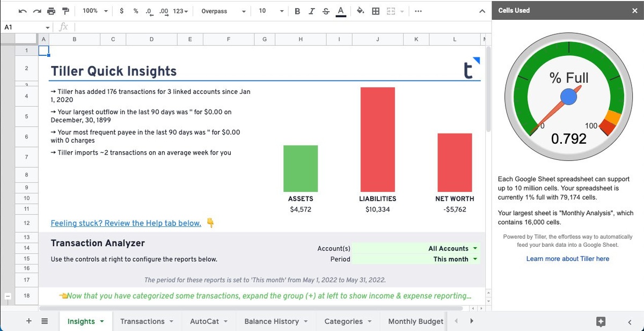Click the vertical scrollbar thumb
The width and height of the screenshot is (644, 331).
(488, 89)
